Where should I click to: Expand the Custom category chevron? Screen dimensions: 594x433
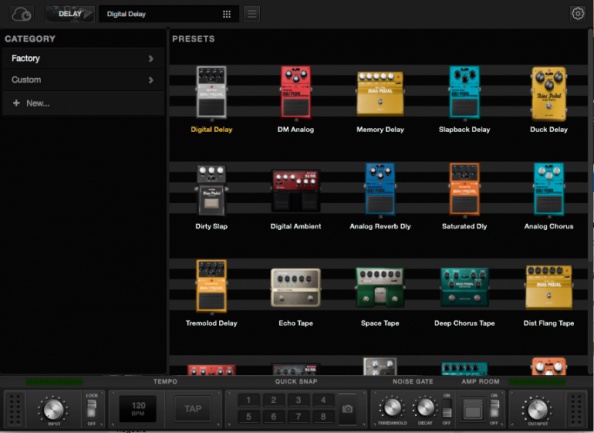151,80
